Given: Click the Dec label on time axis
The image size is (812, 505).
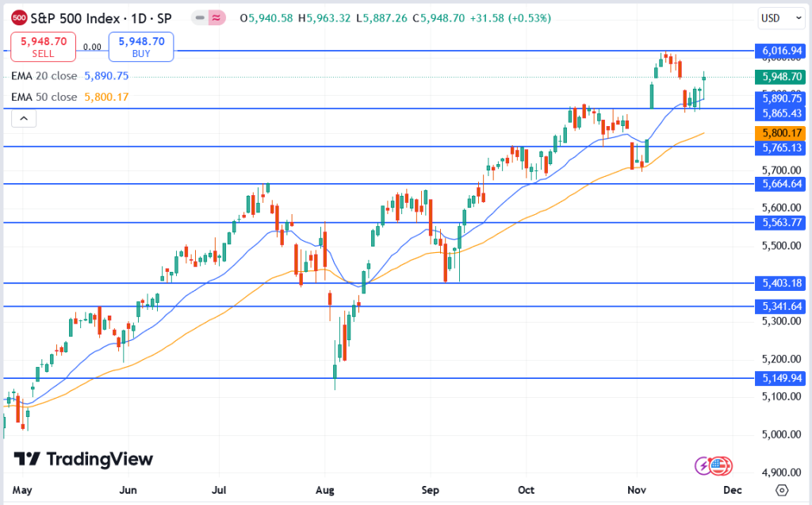Looking at the screenshot, I should tap(732, 490).
